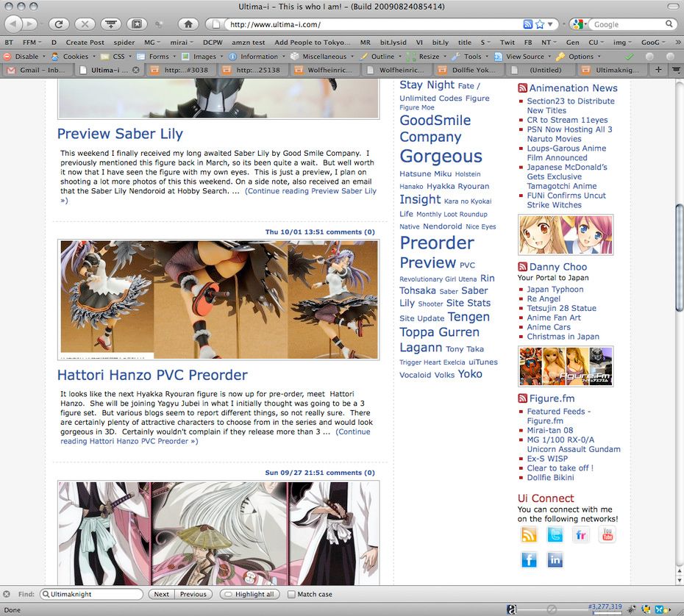This screenshot has height=616, width=684.
Task: Open the YouTube icon under Ui Connect
Action: (607, 534)
